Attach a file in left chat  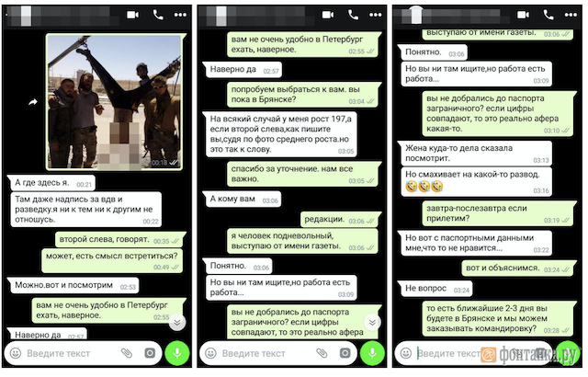127,353
